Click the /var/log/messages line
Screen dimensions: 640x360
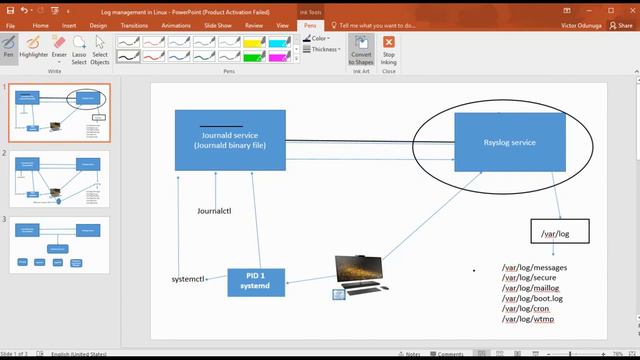[534, 268]
